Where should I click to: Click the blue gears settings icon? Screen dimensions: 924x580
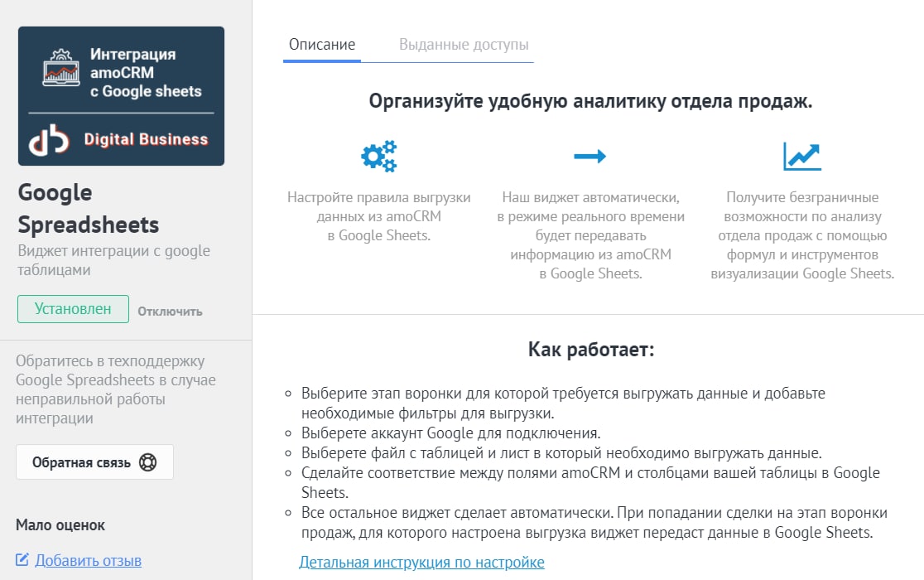pos(379,157)
